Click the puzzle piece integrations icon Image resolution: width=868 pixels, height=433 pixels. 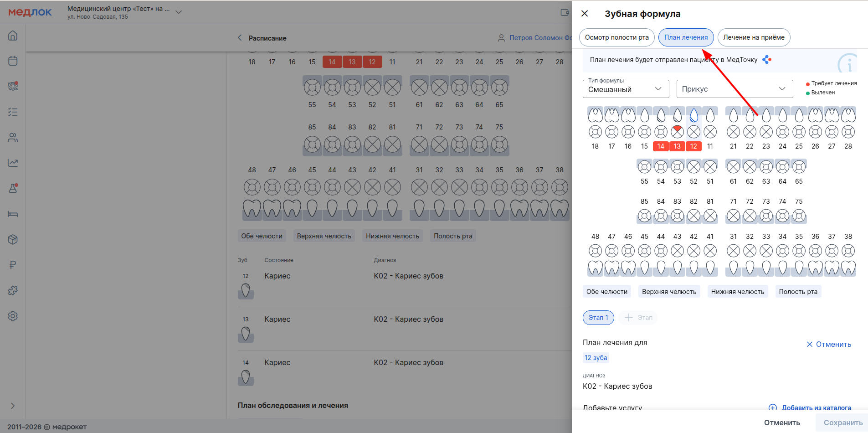pos(13,290)
